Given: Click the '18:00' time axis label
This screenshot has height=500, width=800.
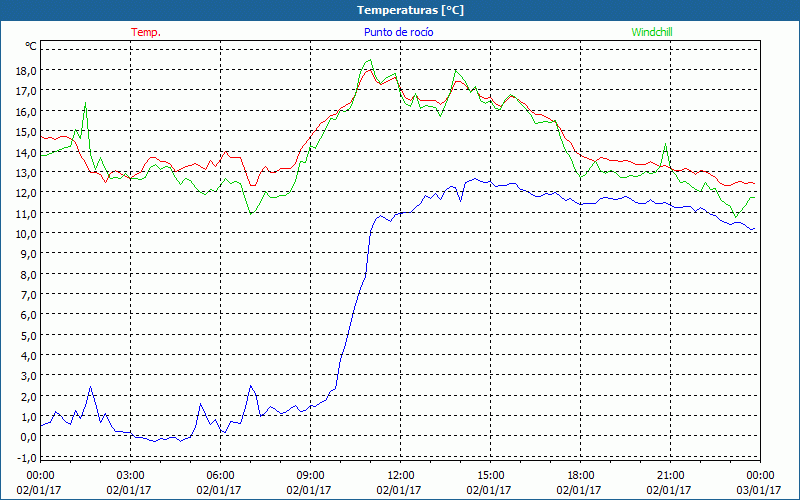Looking at the screenshot, I should 581,475.
